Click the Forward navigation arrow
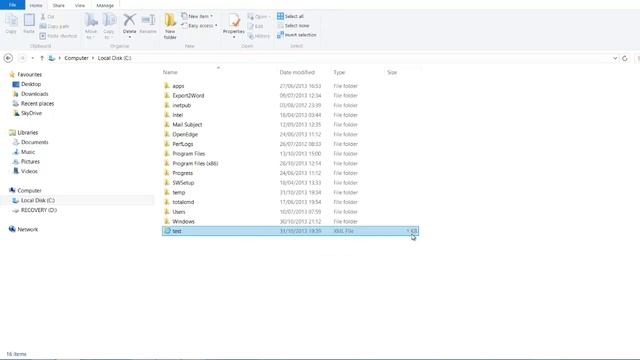Screen dimensions: 640x360 pyautogui.click(x=22, y=58)
